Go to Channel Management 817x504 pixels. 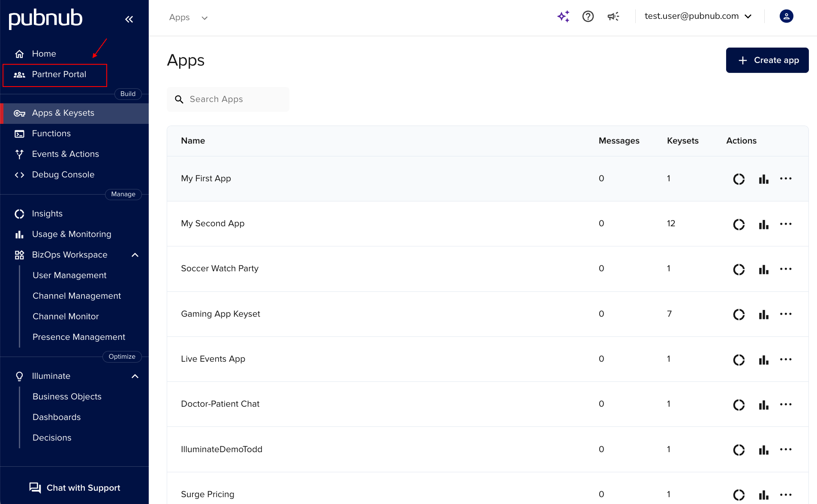[x=76, y=296]
